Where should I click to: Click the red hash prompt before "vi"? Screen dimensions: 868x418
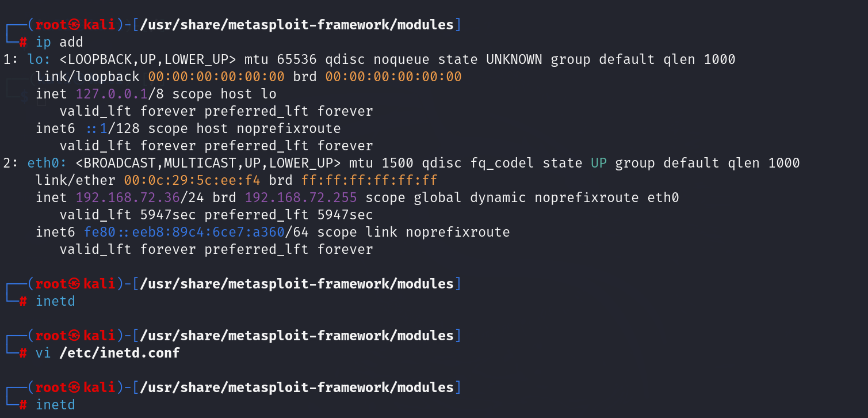pyautogui.click(x=23, y=353)
